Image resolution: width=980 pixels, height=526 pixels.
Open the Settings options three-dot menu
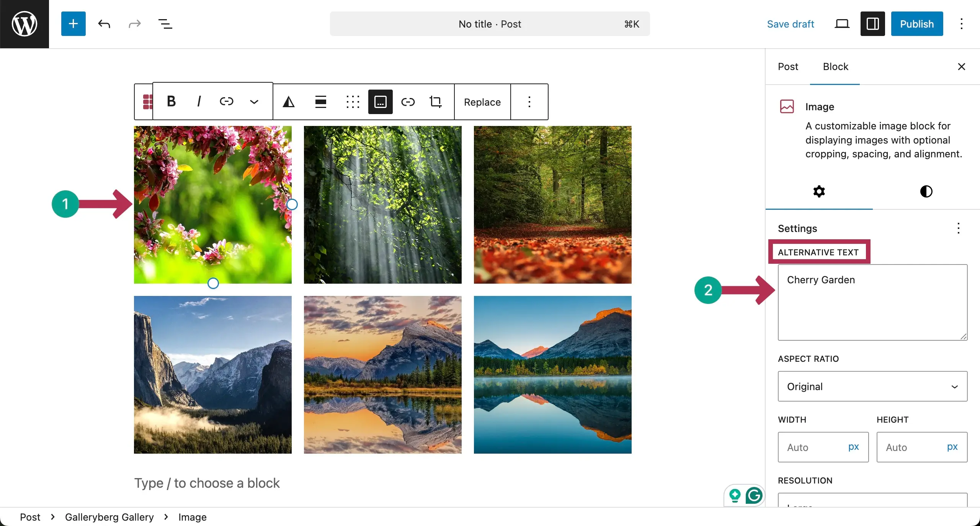coord(959,228)
